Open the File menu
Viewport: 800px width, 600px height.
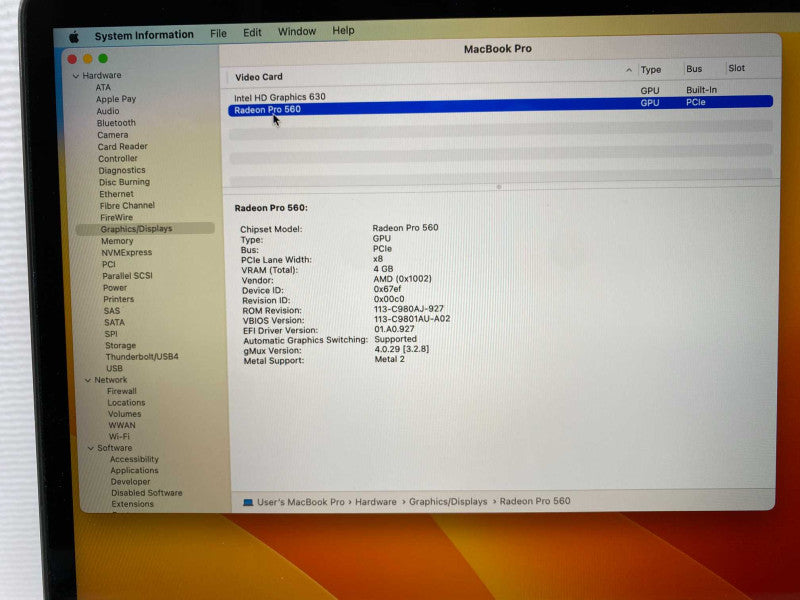coord(218,34)
